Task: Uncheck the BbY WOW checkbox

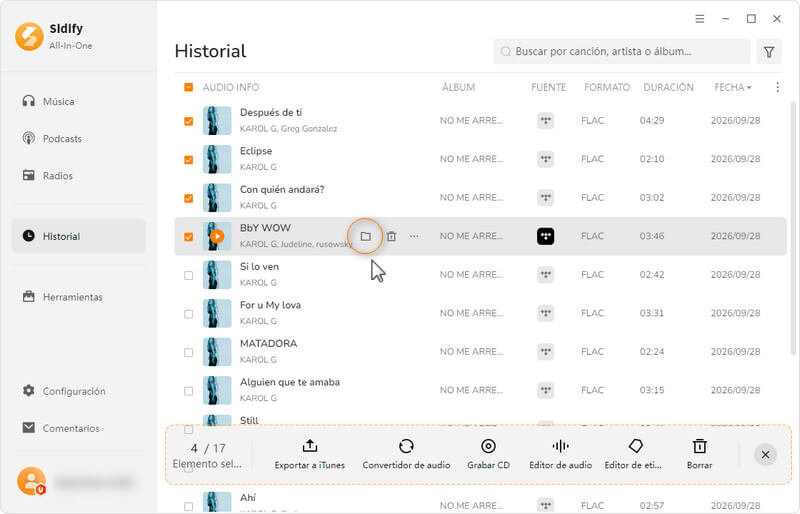Action: coord(188,236)
